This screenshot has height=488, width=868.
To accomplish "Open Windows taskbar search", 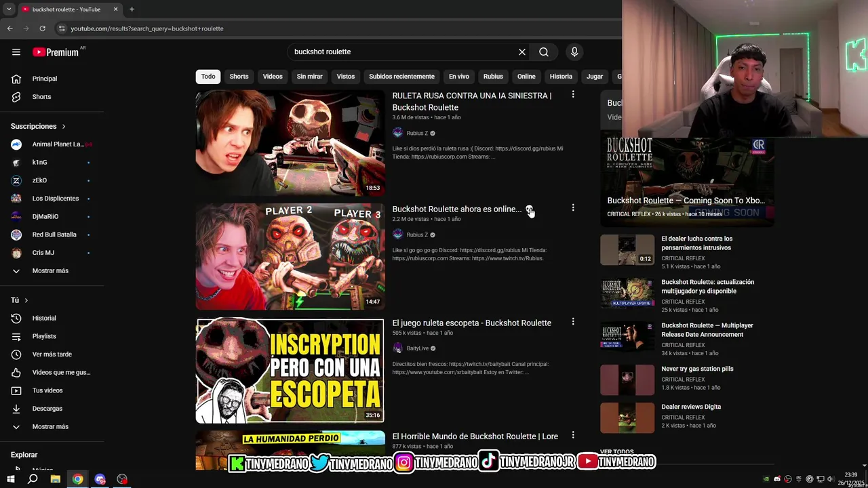I will (33, 479).
